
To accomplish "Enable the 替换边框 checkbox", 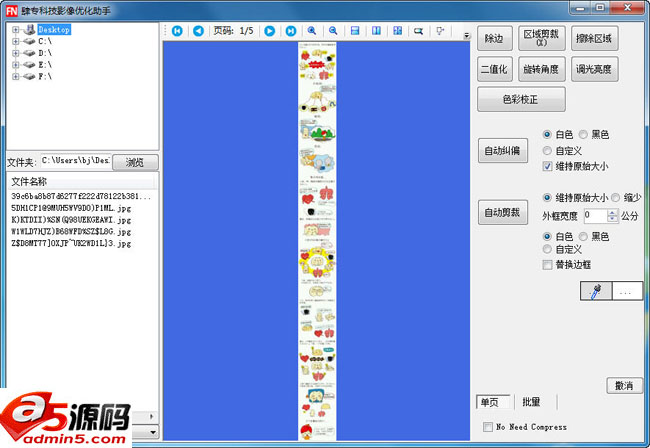I will pyautogui.click(x=547, y=265).
